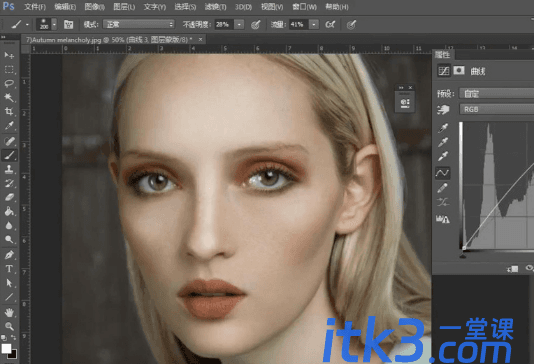Image resolution: width=534 pixels, height=364 pixels.
Task: Open the opacity slider dropdown arrow
Action: 239,25
